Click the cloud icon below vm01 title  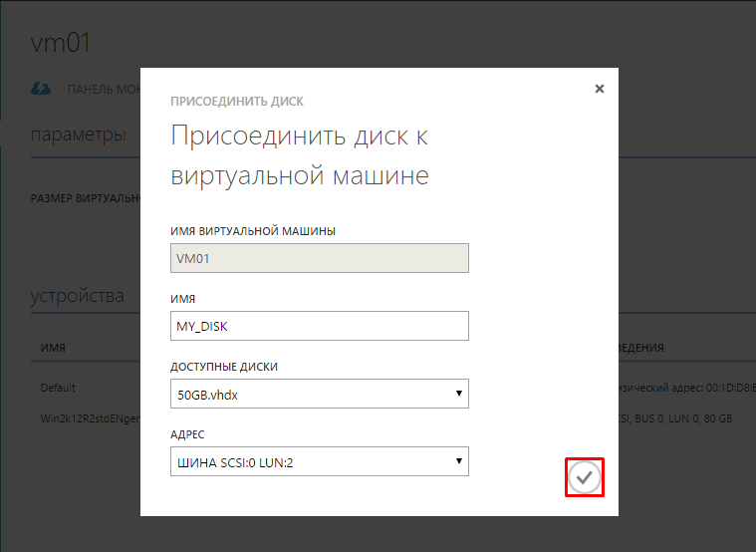click(x=40, y=89)
